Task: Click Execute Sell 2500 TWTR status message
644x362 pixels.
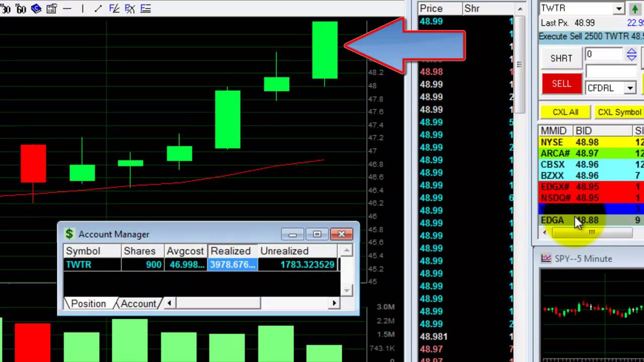Action: coord(591,37)
